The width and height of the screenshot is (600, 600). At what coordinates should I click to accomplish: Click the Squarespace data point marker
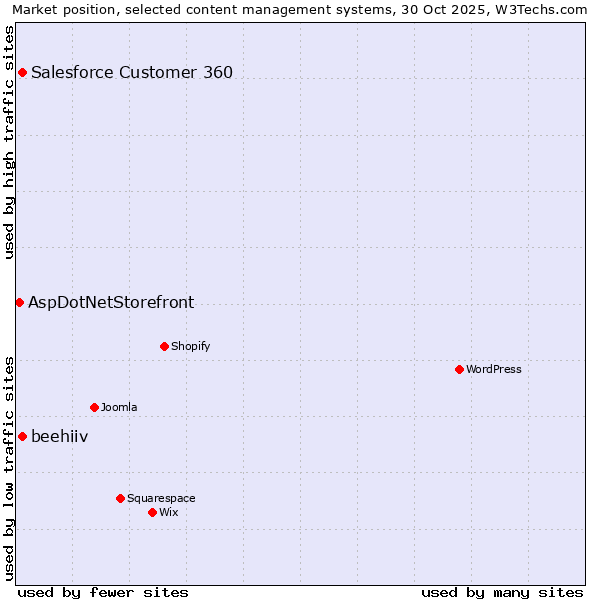pos(120,498)
